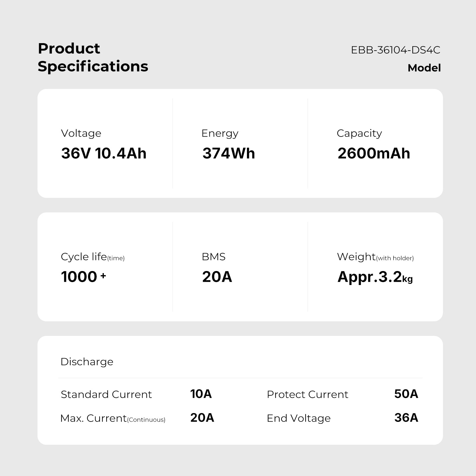Viewport: 476px width, 476px height.
Task: Click the Product Specifications heading
Action: (93, 57)
